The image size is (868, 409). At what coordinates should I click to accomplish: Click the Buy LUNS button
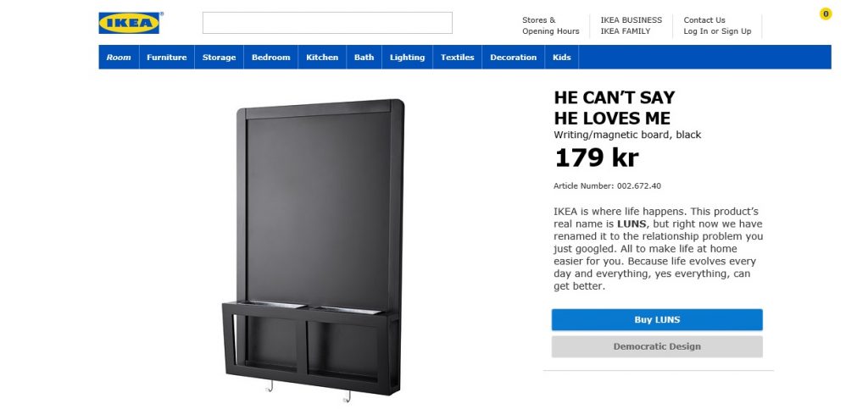(x=657, y=319)
